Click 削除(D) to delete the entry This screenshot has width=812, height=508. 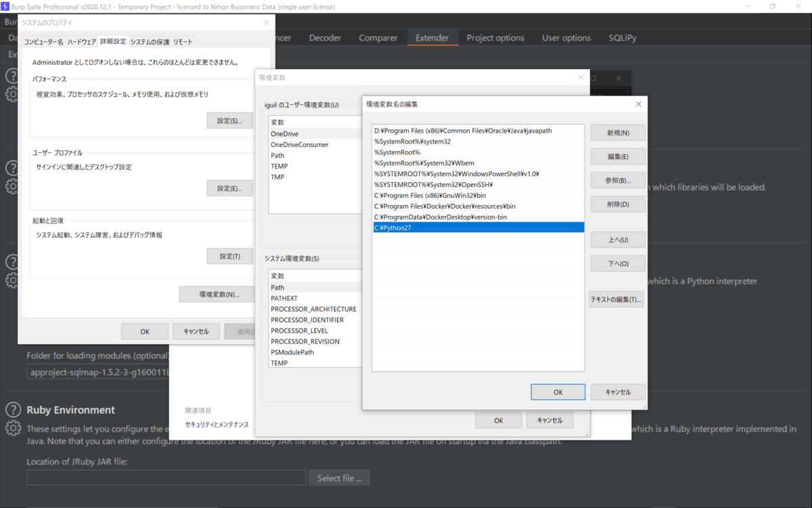(618, 204)
